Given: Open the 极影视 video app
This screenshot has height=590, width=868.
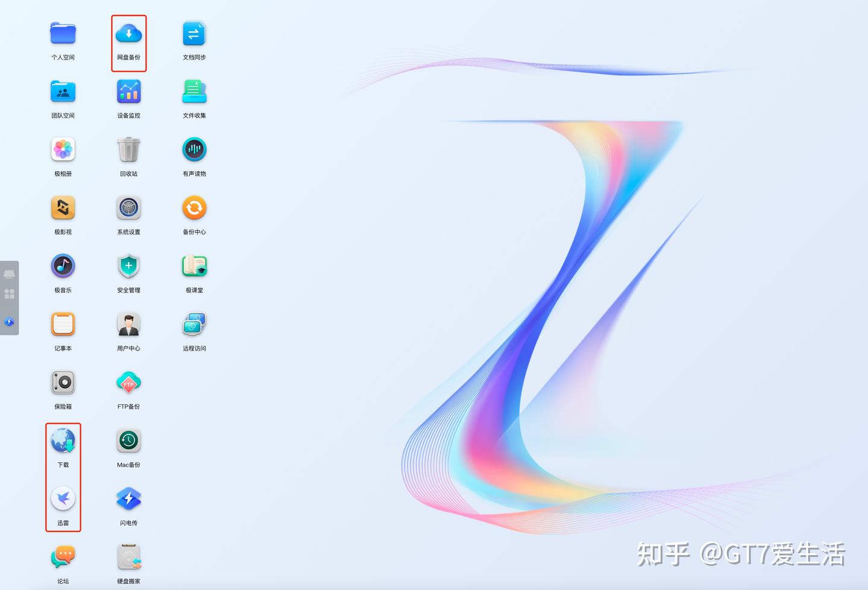Looking at the screenshot, I should click(x=63, y=207).
